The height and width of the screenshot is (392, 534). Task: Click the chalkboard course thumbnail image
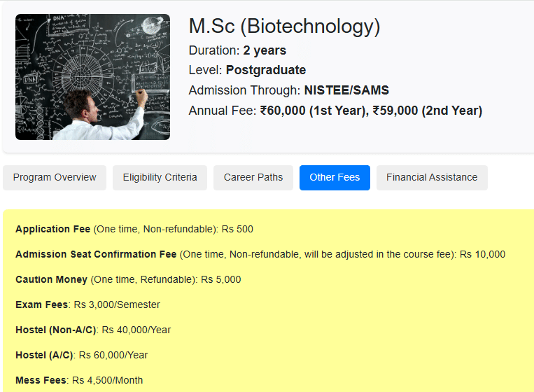[92, 77]
